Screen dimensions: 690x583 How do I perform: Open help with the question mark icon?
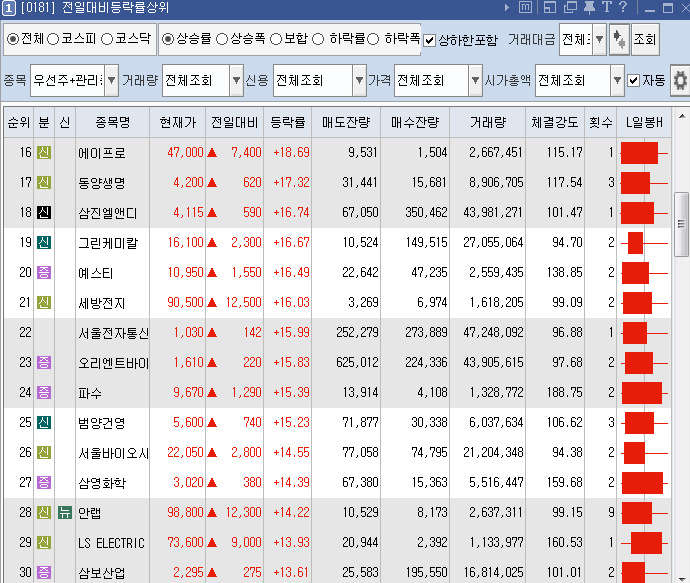coord(623,7)
